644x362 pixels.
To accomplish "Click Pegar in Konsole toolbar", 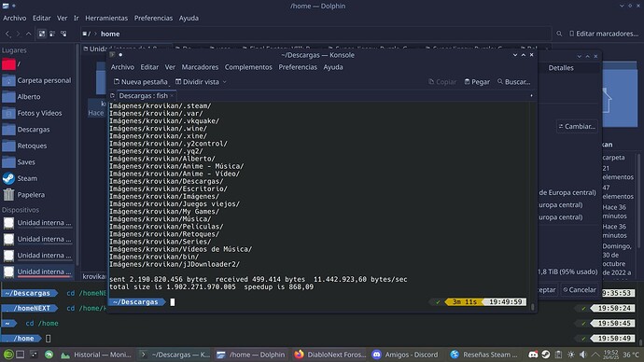I will [x=477, y=82].
